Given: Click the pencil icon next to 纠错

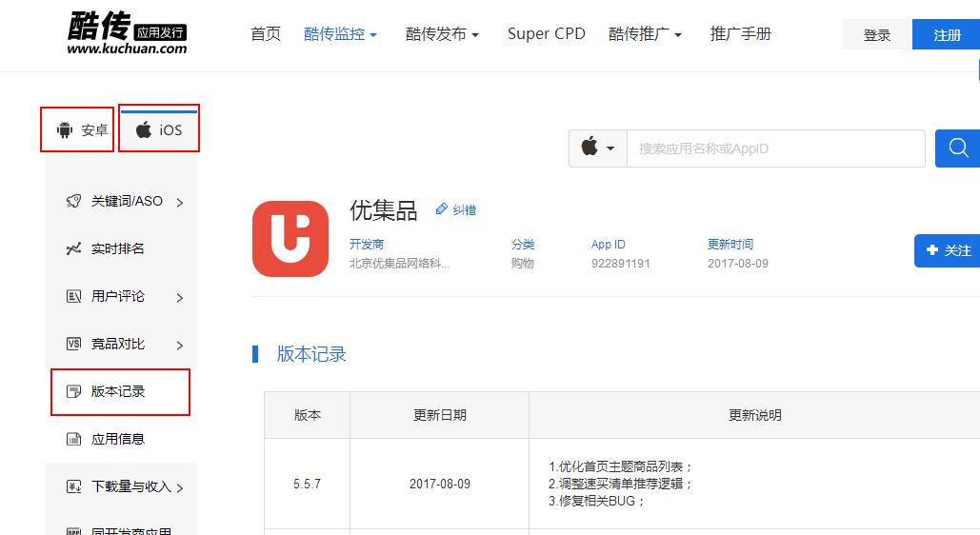Looking at the screenshot, I should point(442,208).
